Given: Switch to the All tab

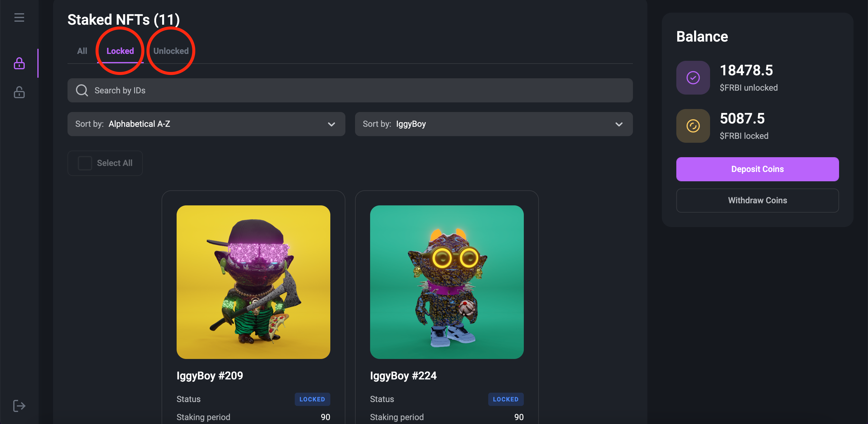Looking at the screenshot, I should 82,51.
